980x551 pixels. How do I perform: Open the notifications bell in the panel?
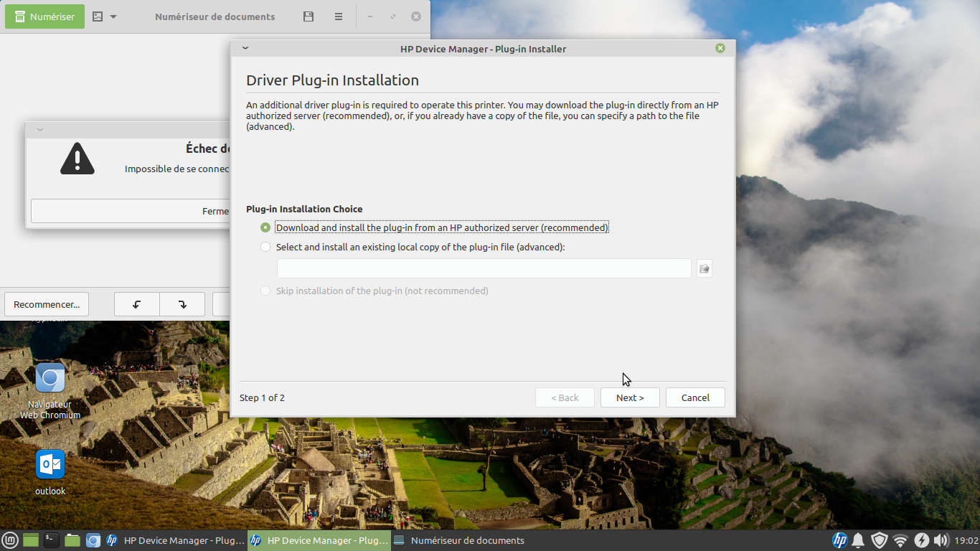(x=858, y=540)
